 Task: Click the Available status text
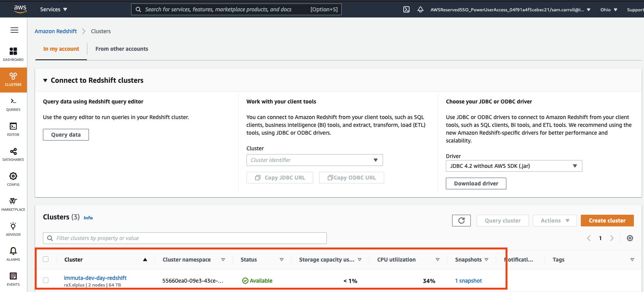[x=261, y=281]
